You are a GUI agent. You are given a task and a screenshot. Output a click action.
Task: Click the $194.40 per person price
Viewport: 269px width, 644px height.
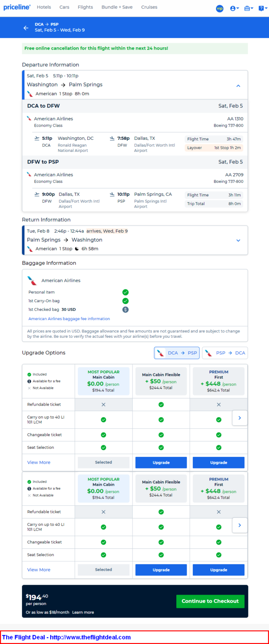[37, 598]
